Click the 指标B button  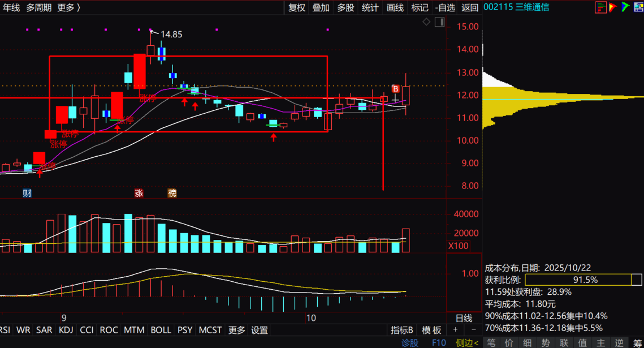pyautogui.click(x=401, y=330)
